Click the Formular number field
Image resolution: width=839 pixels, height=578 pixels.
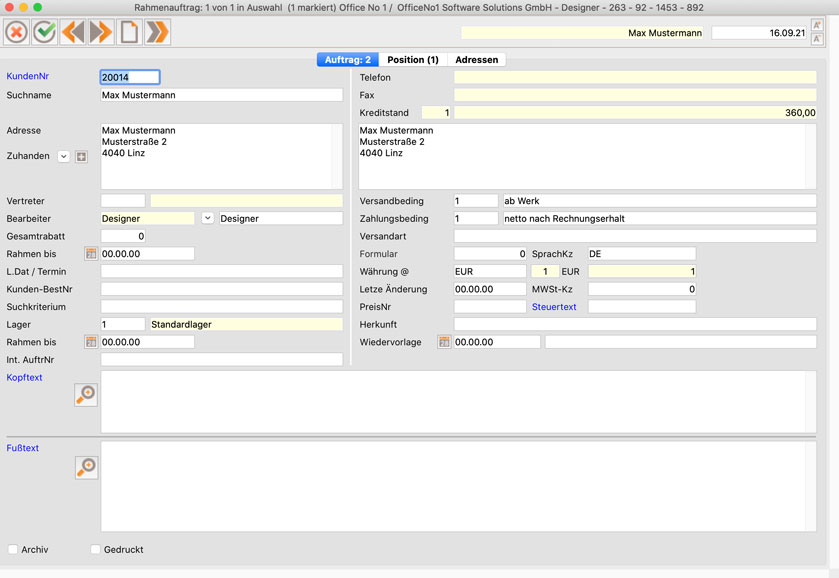pos(490,254)
